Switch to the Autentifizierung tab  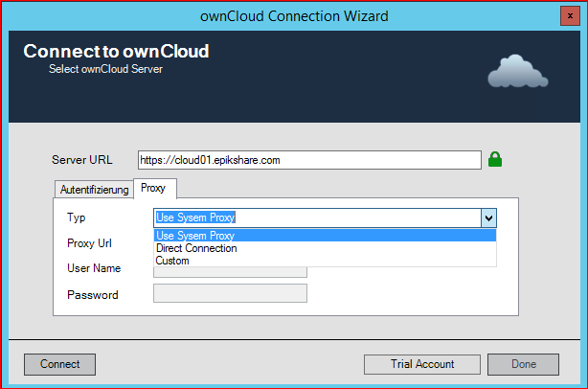click(94, 190)
